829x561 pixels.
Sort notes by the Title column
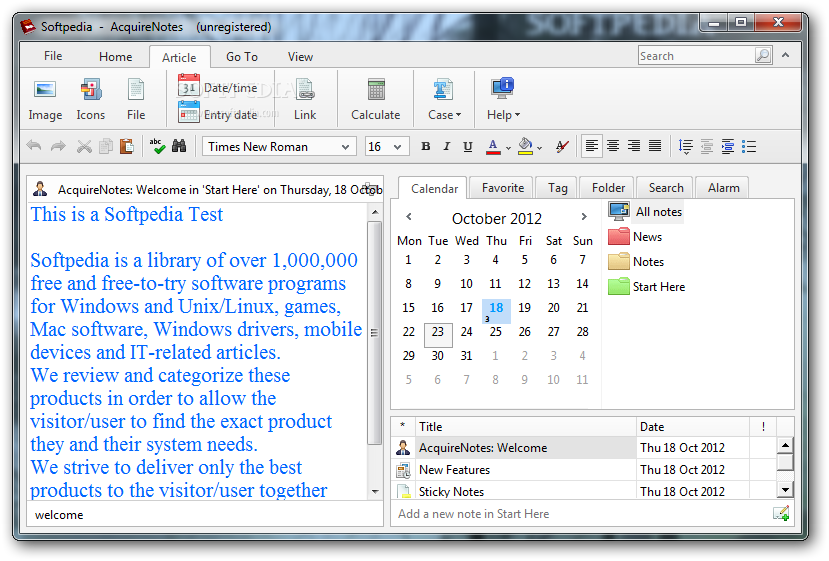click(x=526, y=426)
